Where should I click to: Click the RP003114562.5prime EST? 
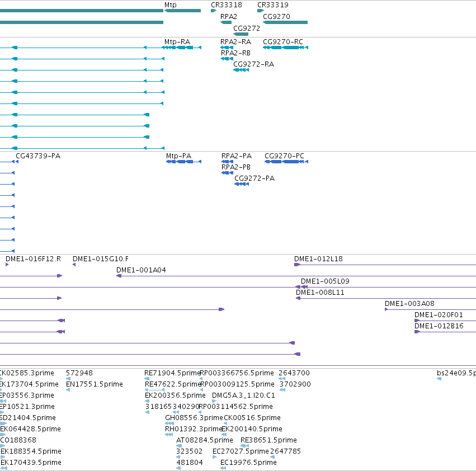[200, 412]
